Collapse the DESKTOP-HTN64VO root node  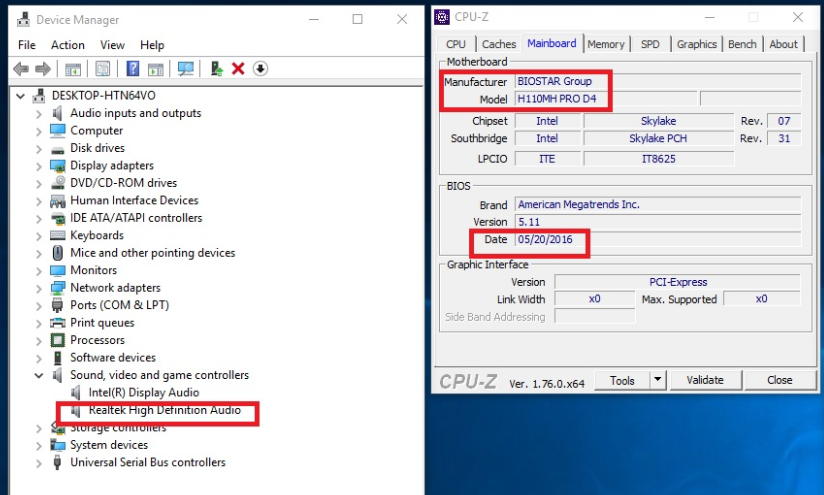click(20, 96)
